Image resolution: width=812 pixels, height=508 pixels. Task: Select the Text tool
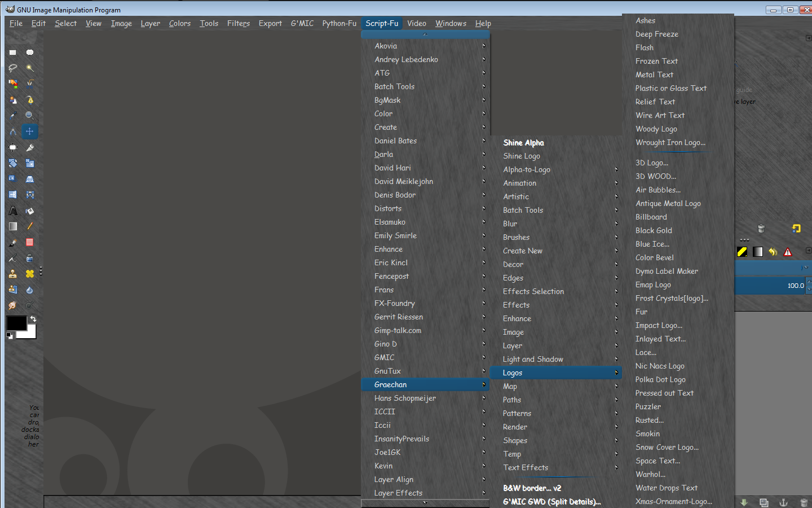[13, 211]
